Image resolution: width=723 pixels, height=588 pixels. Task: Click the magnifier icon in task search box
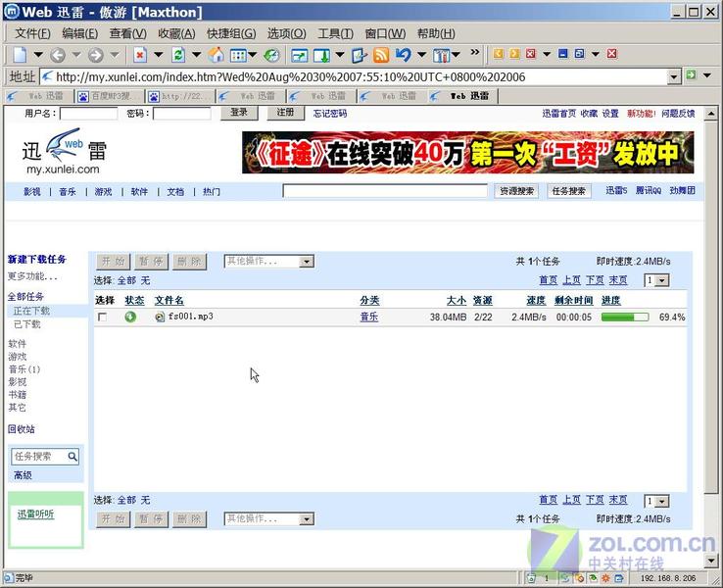click(x=72, y=457)
